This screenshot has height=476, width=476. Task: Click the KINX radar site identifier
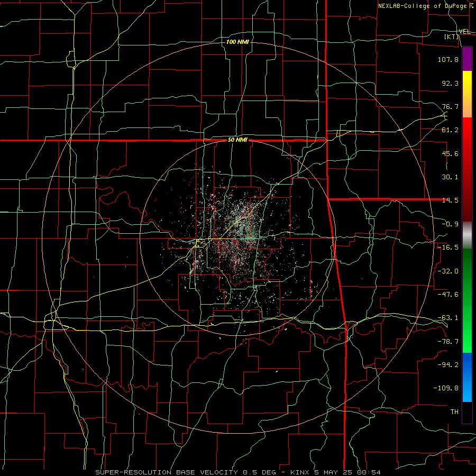click(300, 472)
